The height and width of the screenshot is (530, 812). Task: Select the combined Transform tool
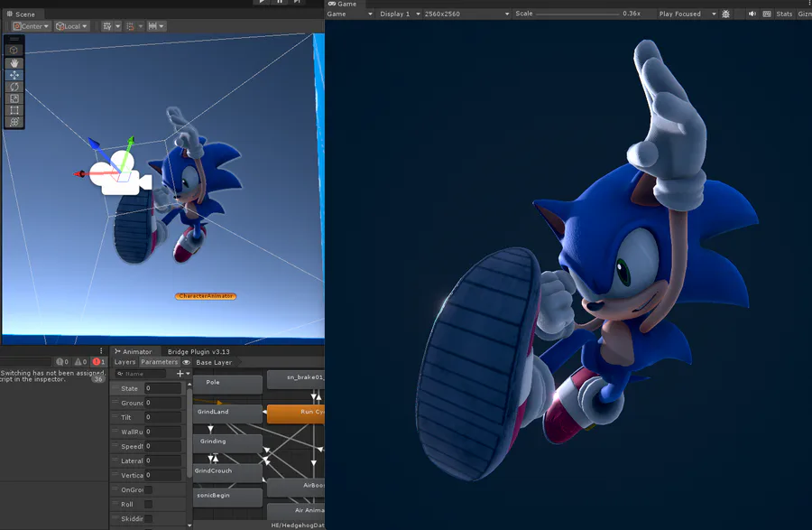(x=14, y=122)
